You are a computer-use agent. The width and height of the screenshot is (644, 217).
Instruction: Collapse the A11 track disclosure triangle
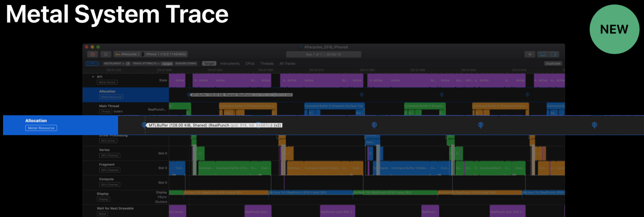(93, 77)
